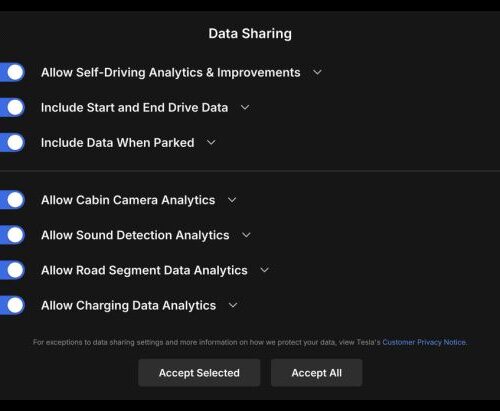Select the Allow Cabin Camera Analytics label
This screenshot has height=411, width=500.
tap(128, 200)
